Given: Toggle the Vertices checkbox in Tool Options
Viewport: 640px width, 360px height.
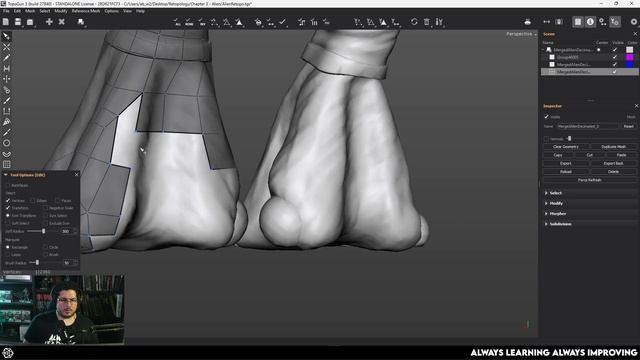Looking at the screenshot, I should tap(8, 200).
